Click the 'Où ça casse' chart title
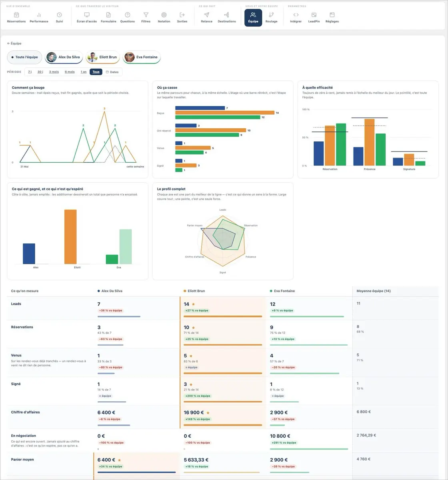This screenshot has height=480, width=448. point(167,88)
